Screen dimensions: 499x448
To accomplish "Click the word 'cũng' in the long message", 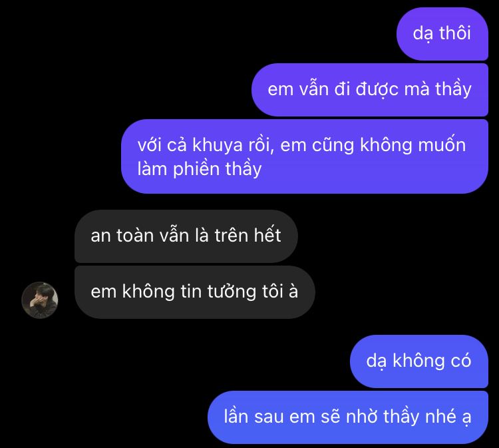I will (333, 146).
